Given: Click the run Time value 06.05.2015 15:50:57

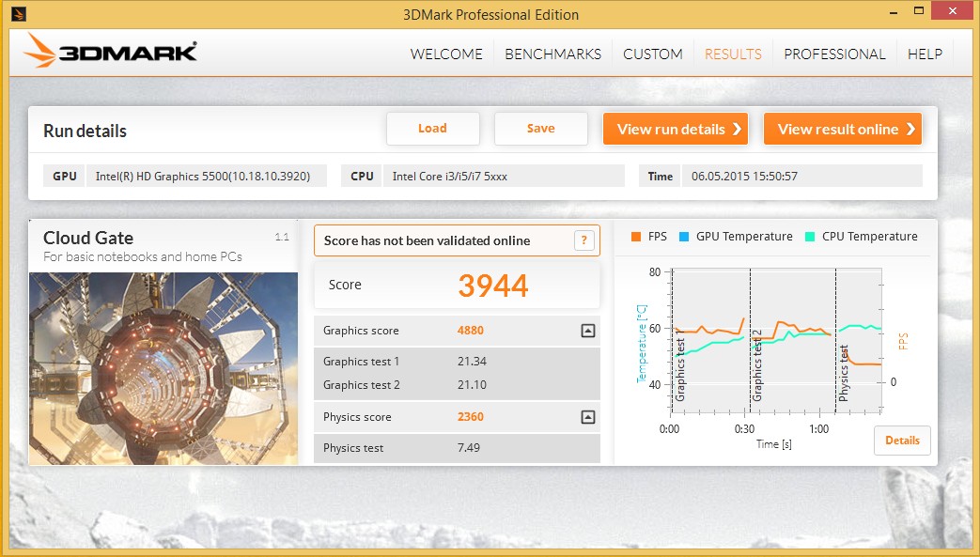Looking at the screenshot, I should [x=801, y=177].
